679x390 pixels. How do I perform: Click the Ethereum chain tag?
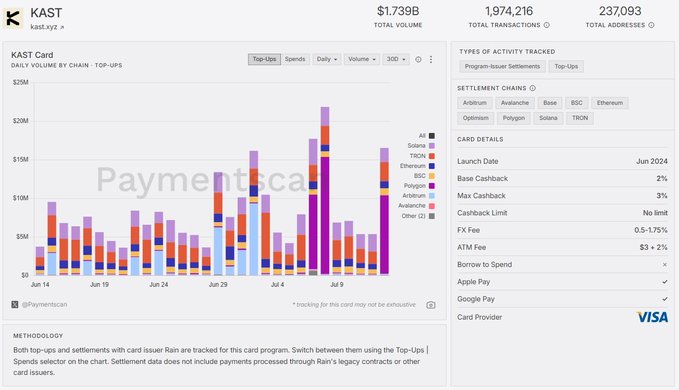[610, 103]
